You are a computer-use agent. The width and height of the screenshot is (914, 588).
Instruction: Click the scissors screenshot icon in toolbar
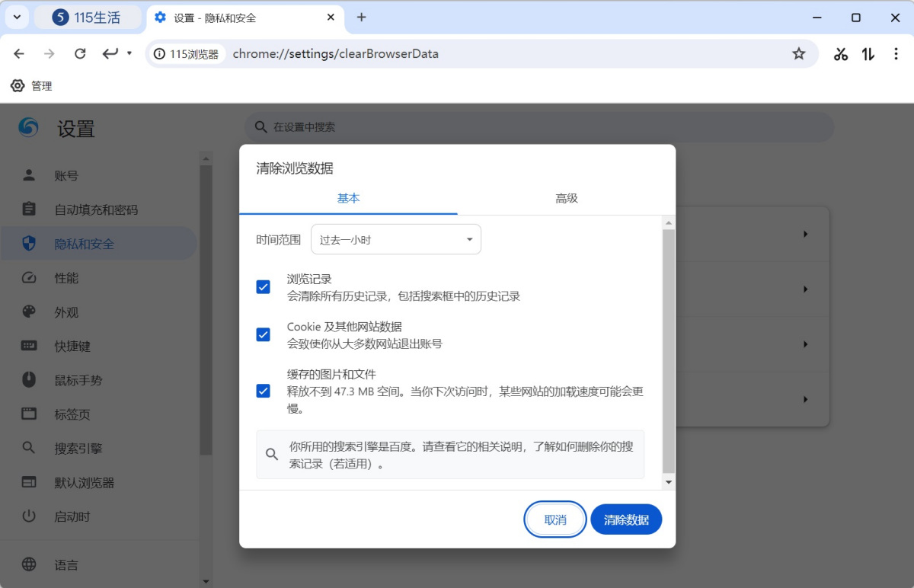pos(841,54)
